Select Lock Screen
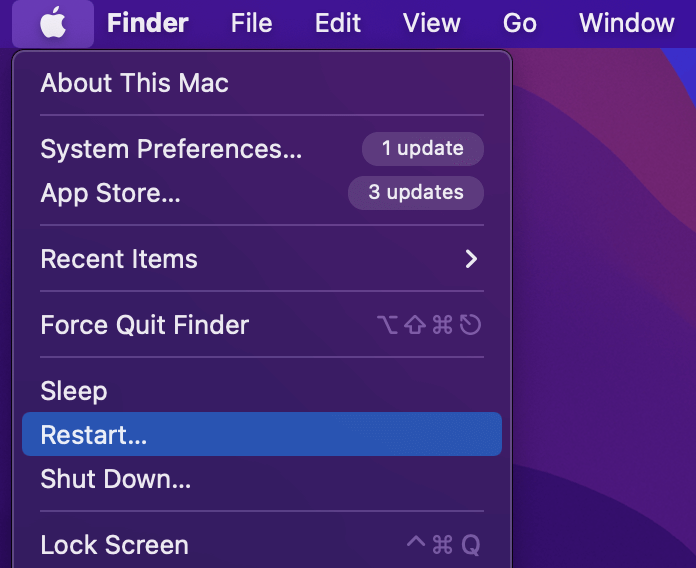Screen dimensions: 696x568 click(114, 545)
